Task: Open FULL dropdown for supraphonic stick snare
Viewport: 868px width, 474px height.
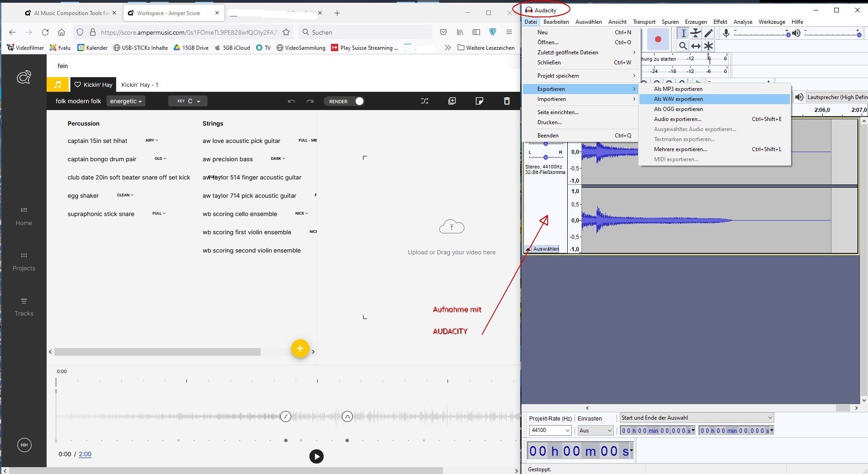Action: (159, 213)
